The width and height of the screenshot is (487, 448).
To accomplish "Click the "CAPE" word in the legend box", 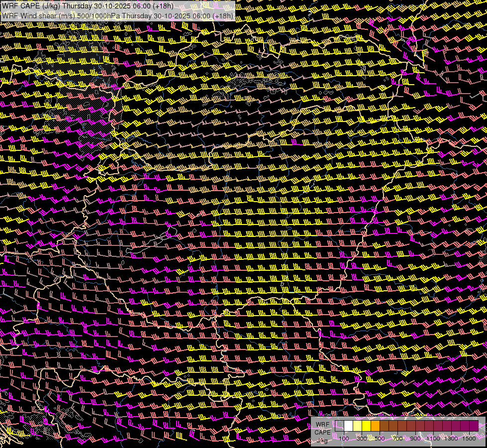I will coord(322,433).
